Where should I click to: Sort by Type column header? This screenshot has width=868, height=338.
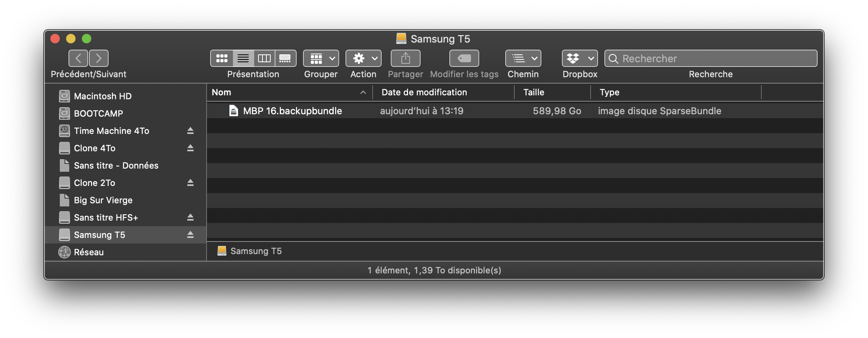tap(676, 92)
